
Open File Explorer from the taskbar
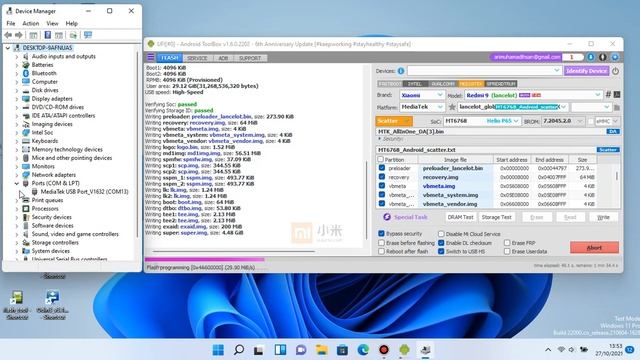[x=322, y=350]
